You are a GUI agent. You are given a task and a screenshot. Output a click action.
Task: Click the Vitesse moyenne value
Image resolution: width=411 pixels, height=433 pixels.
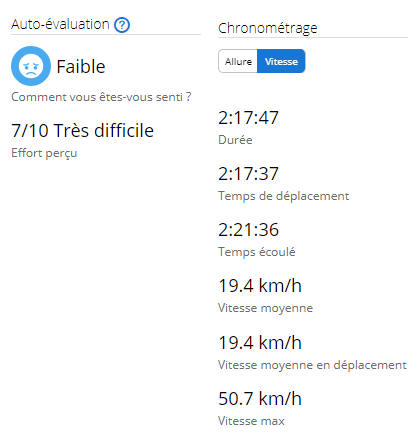[260, 286]
